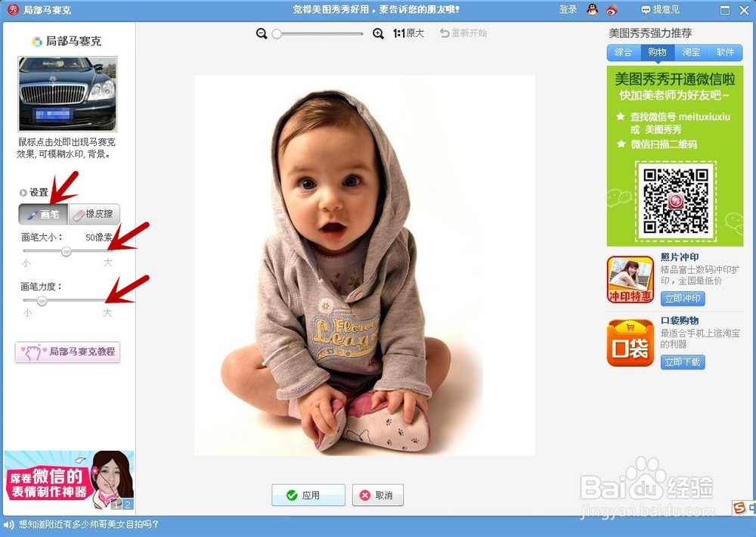Switch to the 软件 tab
756x537 pixels.
(725, 52)
